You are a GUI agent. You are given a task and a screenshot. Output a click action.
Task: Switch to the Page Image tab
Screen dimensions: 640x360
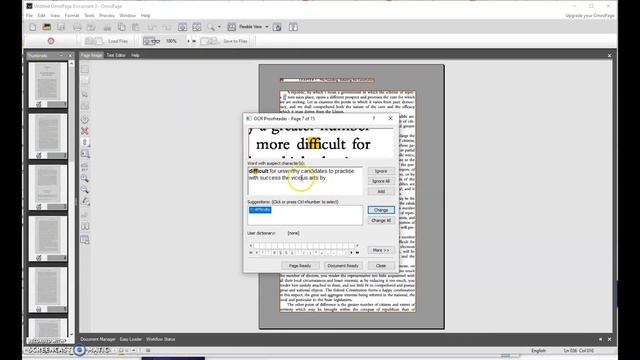(91, 55)
